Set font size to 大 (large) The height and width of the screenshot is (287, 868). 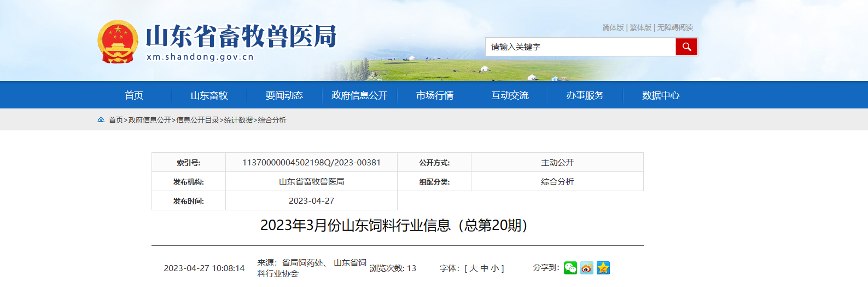(474, 268)
